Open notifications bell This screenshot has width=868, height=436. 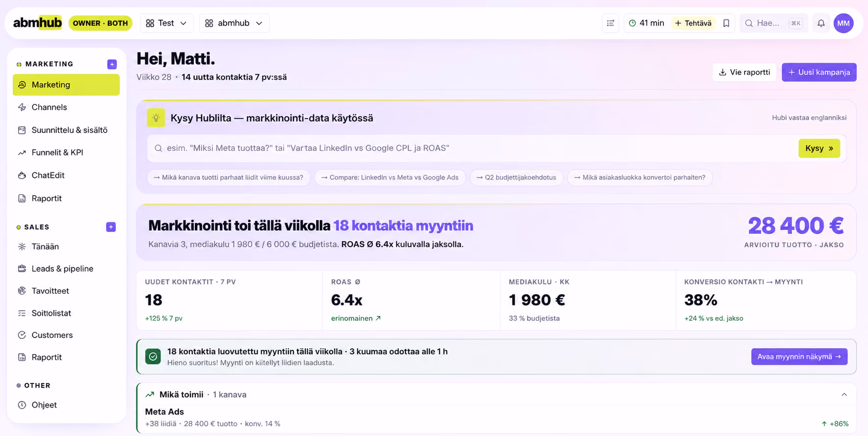[821, 23]
